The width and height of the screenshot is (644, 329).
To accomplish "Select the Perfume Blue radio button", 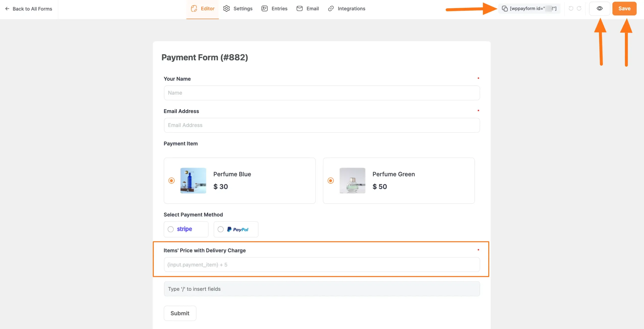I will [172, 181].
